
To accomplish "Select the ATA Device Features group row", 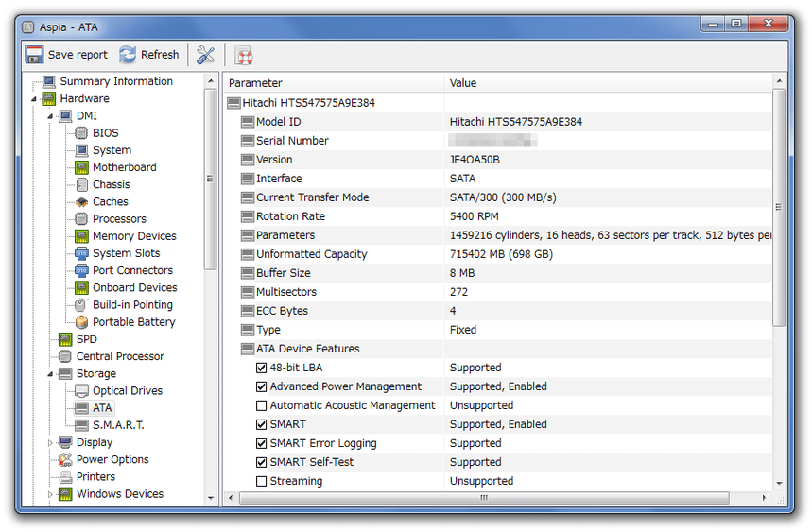I will click(x=498, y=349).
